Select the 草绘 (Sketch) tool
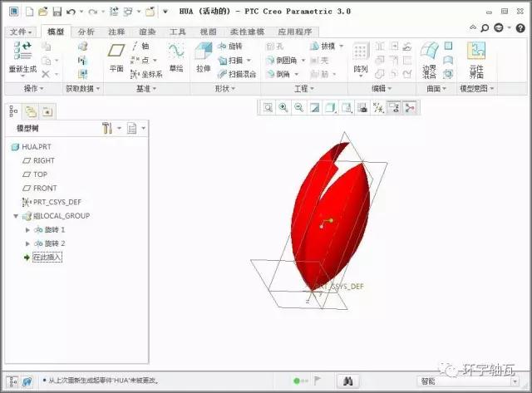The width and height of the screenshot is (532, 393). (175, 56)
